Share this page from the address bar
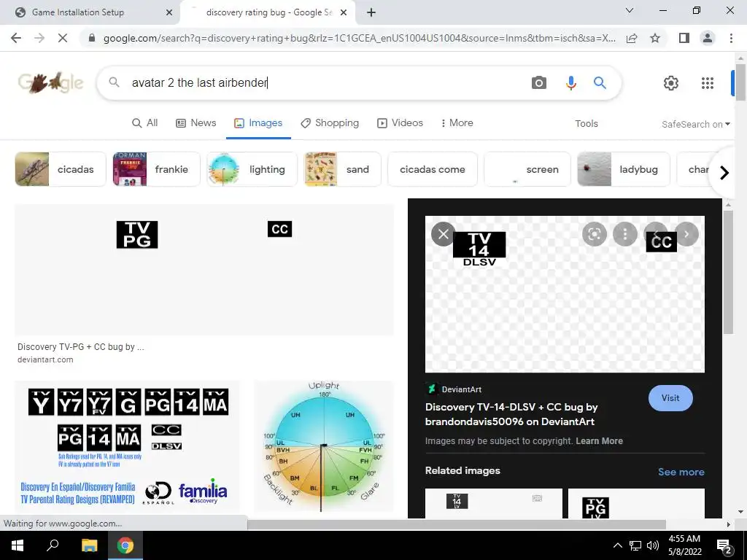 tap(632, 38)
